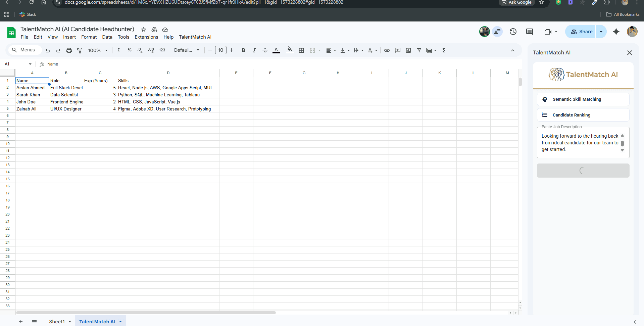Toggle italic formatting

pyautogui.click(x=254, y=50)
